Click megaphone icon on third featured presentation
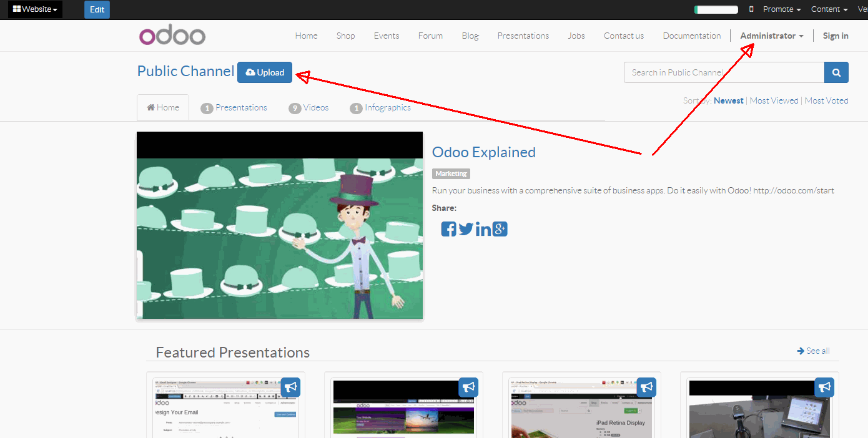The width and height of the screenshot is (868, 438). pos(646,387)
